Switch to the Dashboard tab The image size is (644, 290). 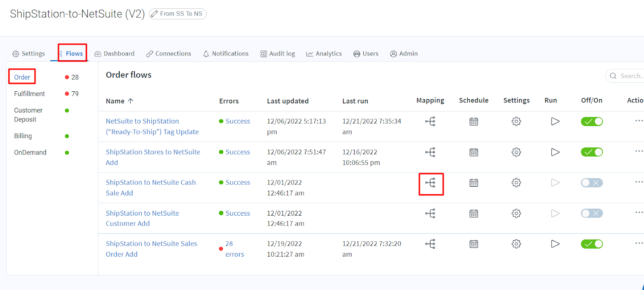click(x=114, y=53)
